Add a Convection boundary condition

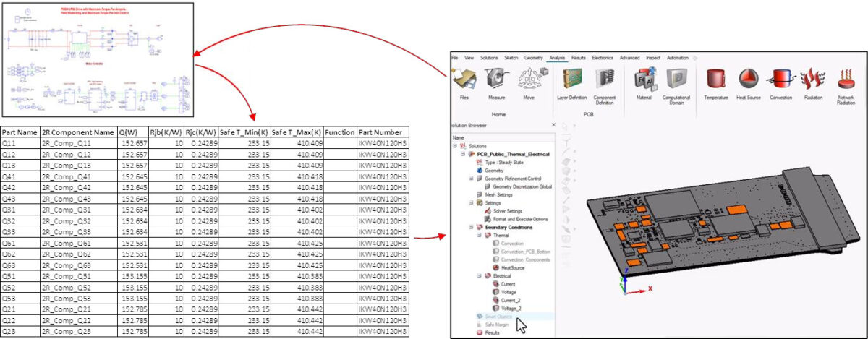coord(780,81)
